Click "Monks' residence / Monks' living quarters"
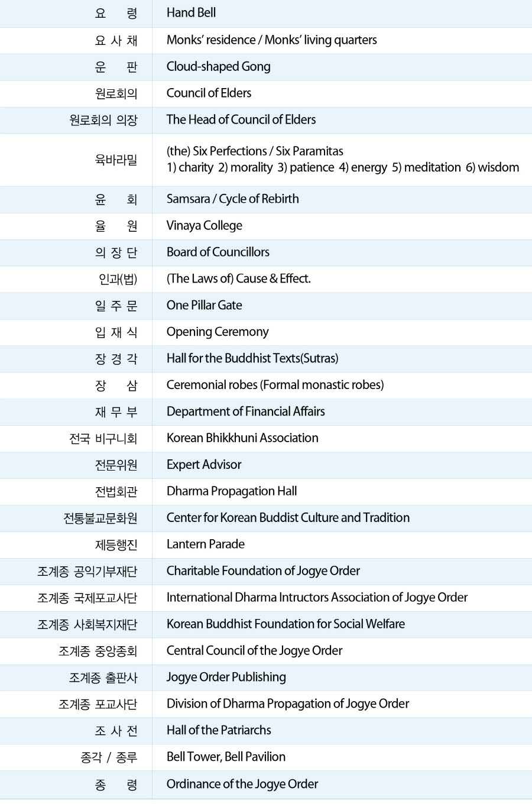Screen dimensions: 532x804 [271, 40]
